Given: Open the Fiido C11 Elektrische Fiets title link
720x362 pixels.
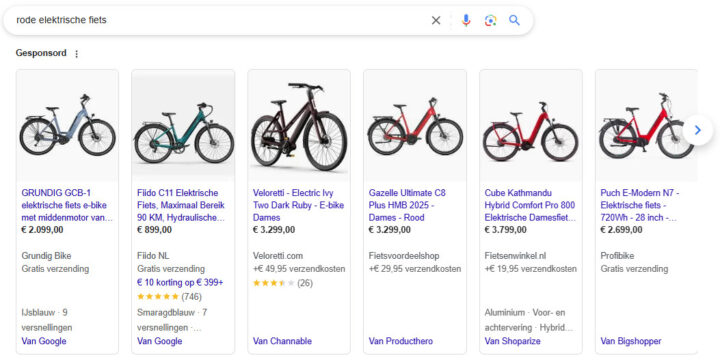Looking at the screenshot, I should tap(181, 205).
